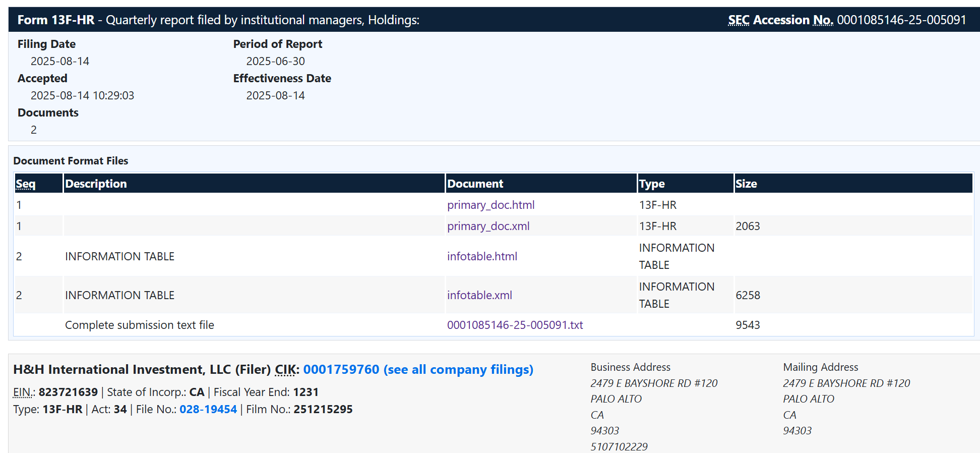
Task: Click the Description column header
Action: [96, 184]
